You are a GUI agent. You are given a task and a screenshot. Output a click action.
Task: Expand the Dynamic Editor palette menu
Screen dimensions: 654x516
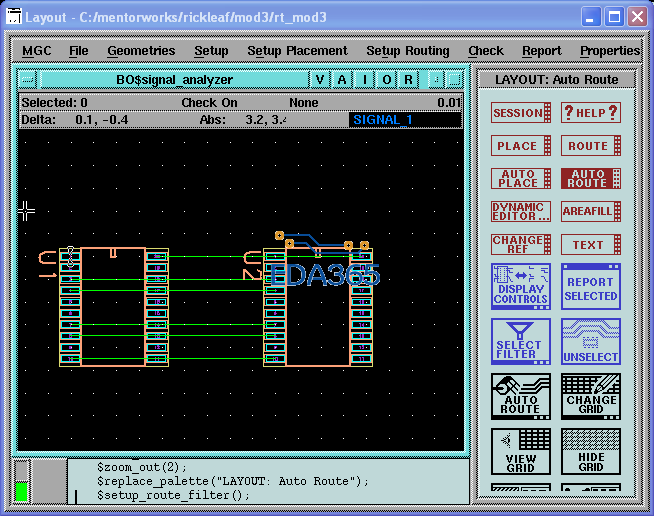pos(520,211)
